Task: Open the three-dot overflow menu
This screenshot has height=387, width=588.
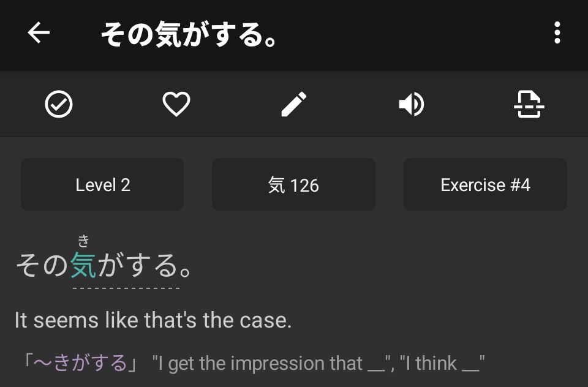Action: coord(557,33)
